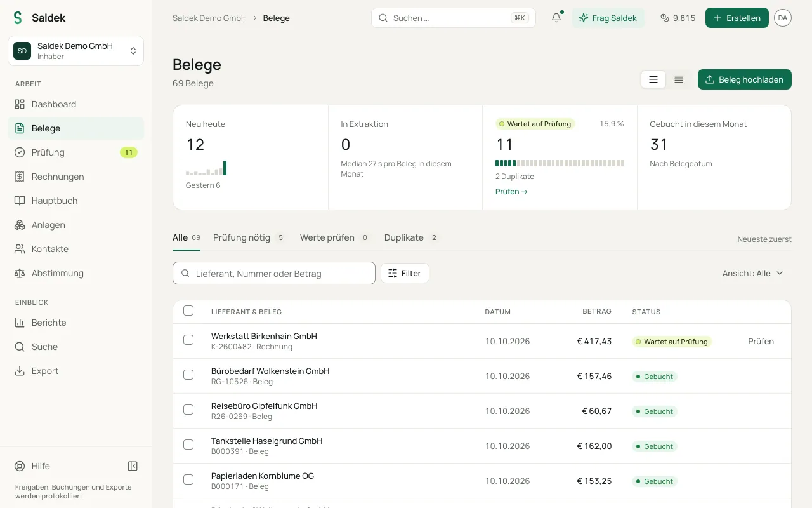
Task: Switch to Prüfung nötig tab
Action: click(249, 238)
